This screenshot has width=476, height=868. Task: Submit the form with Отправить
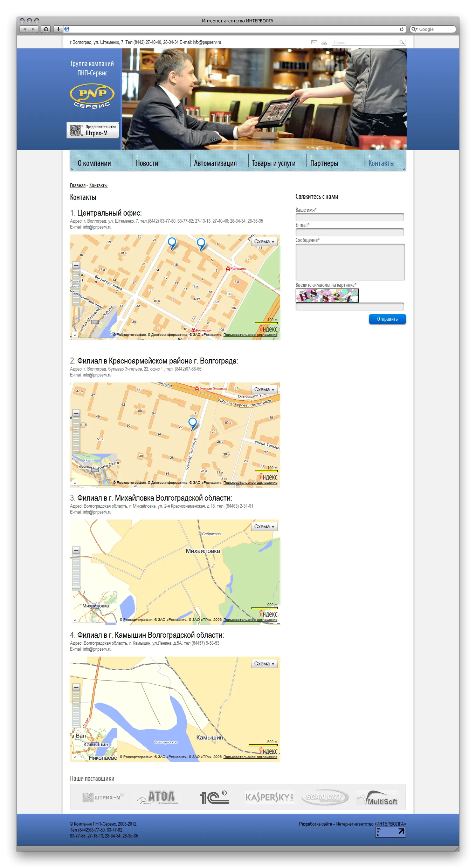[x=387, y=319]
